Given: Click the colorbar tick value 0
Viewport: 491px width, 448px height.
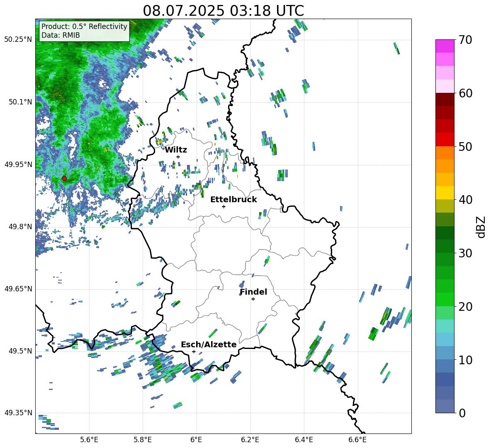Looking at the screenshot, I should [462, 413].
